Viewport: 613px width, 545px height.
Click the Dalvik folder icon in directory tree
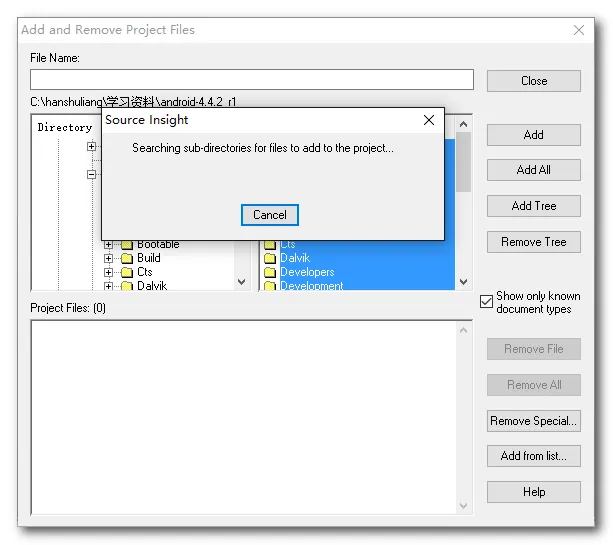click(x=127, y=286)
